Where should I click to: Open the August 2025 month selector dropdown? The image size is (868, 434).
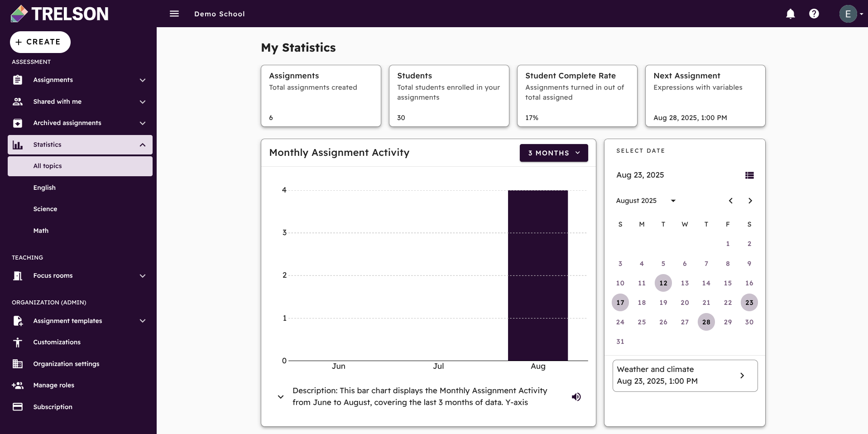[673, 201]
